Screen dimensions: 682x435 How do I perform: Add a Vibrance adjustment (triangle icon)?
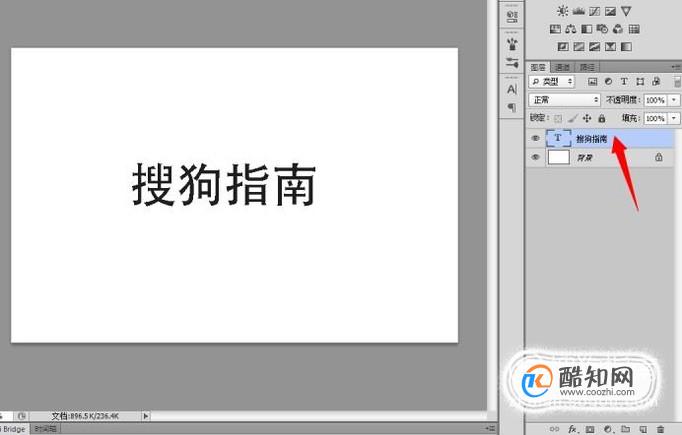626,11
